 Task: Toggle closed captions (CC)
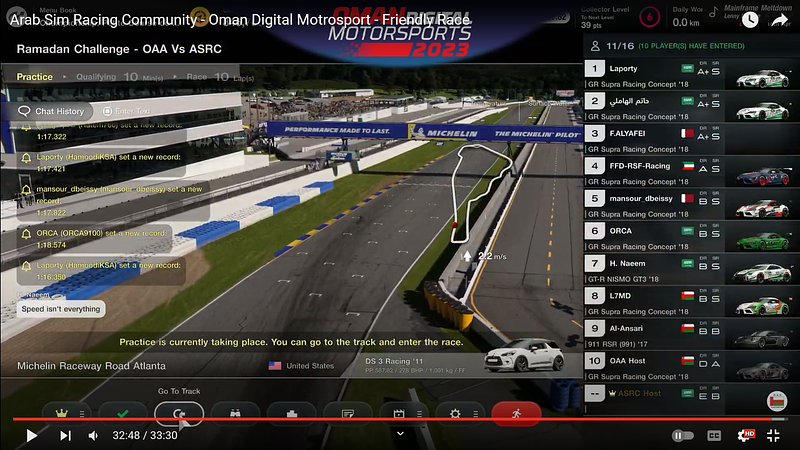point(714,435)
